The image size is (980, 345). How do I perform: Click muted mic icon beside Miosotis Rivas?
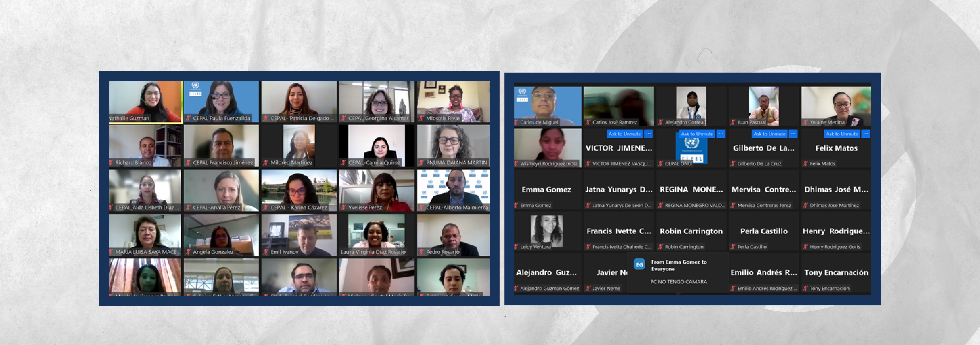click(x=421, y=118)
